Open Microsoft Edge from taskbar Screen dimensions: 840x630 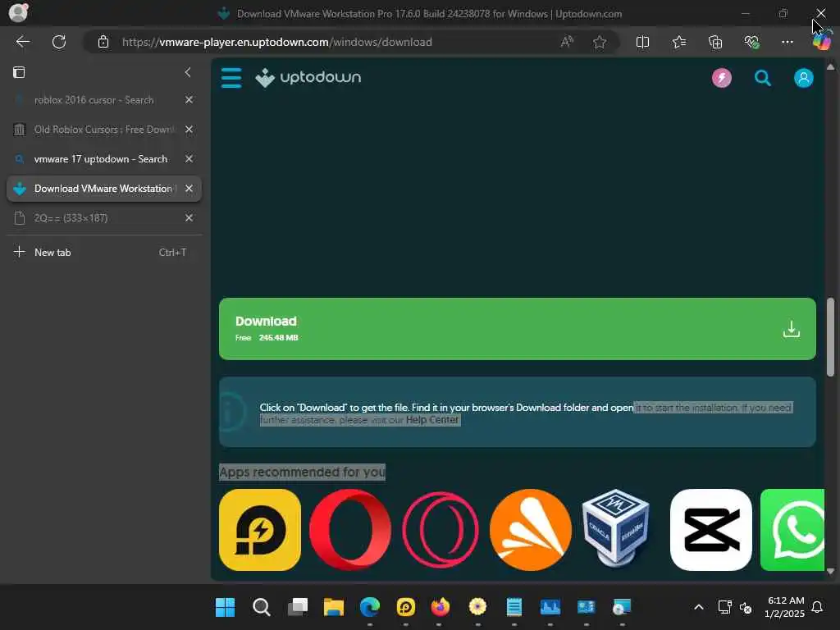coord(370,607)
